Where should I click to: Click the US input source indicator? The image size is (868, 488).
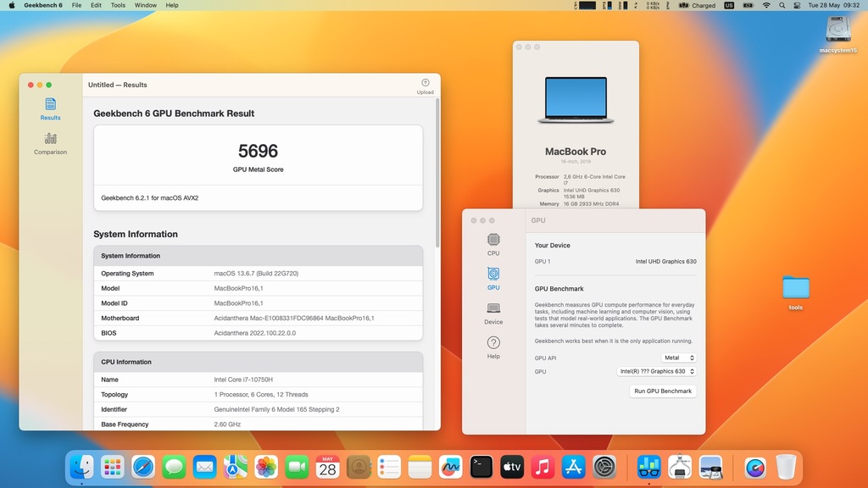point(729,5)
